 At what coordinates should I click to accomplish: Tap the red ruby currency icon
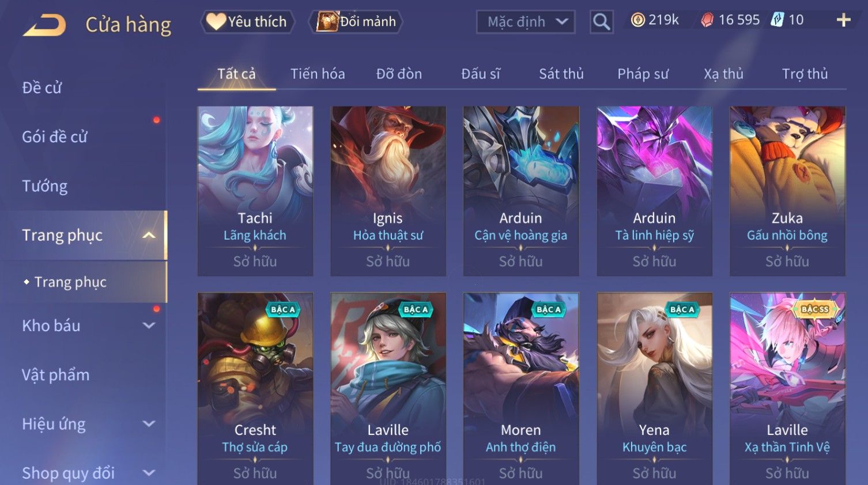[707, 21]
